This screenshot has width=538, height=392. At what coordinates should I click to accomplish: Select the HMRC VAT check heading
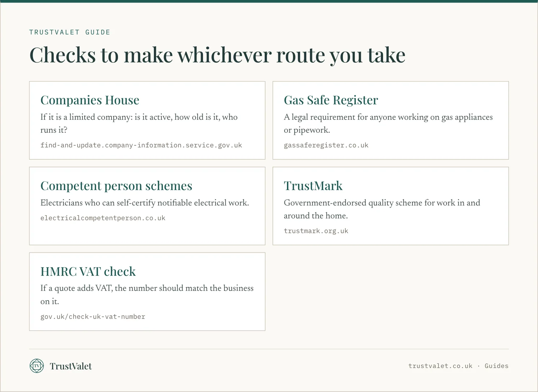point(88,271)
